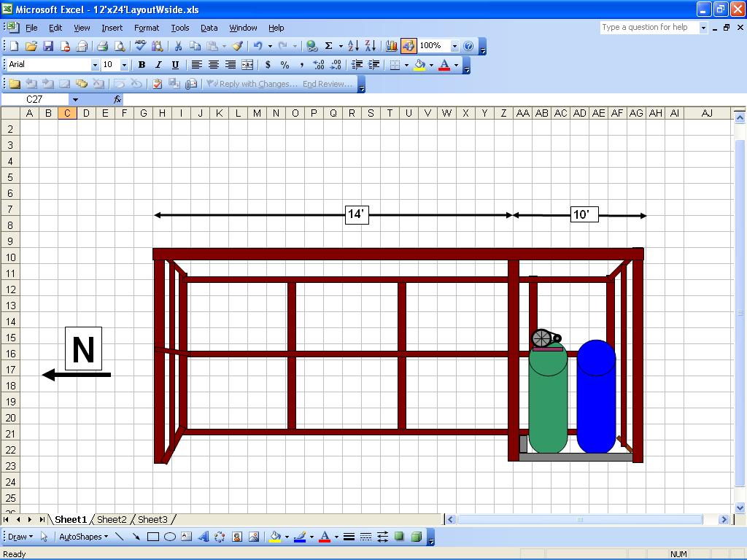The image size is (747, 560).
Task: Open the Format menu
Action: [x=146, y=28]
